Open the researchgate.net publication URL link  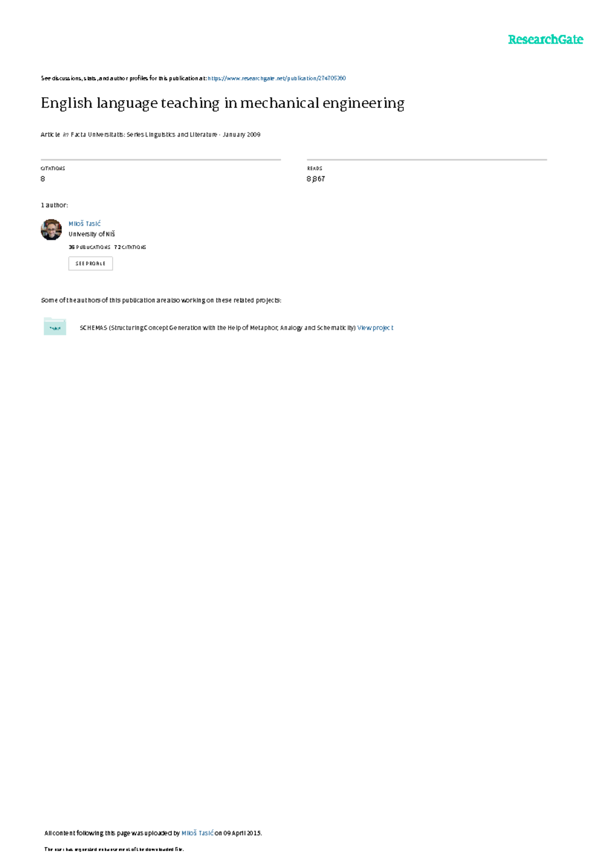pos(276,78)
